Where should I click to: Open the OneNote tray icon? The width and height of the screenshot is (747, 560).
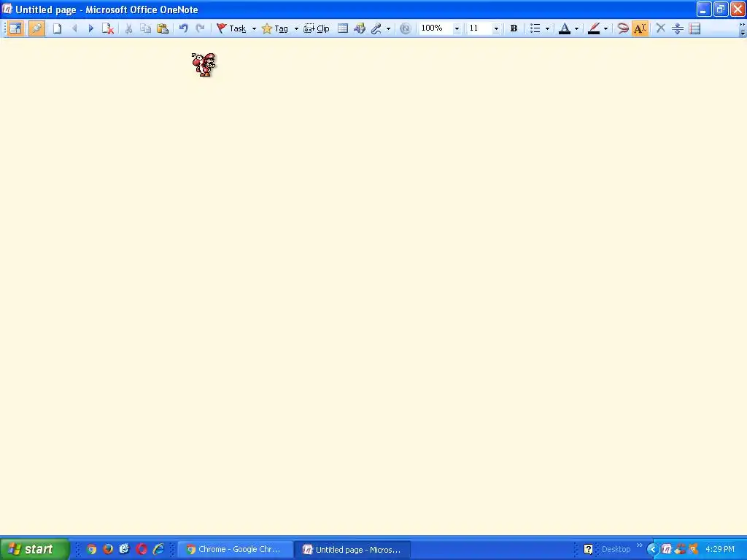[x=667, y=550]
